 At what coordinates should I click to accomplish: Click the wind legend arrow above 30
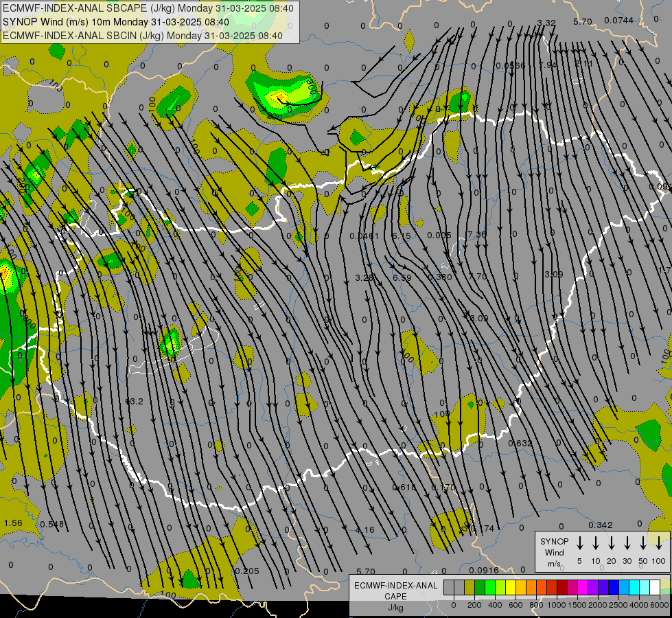click(x=627, y=542)
